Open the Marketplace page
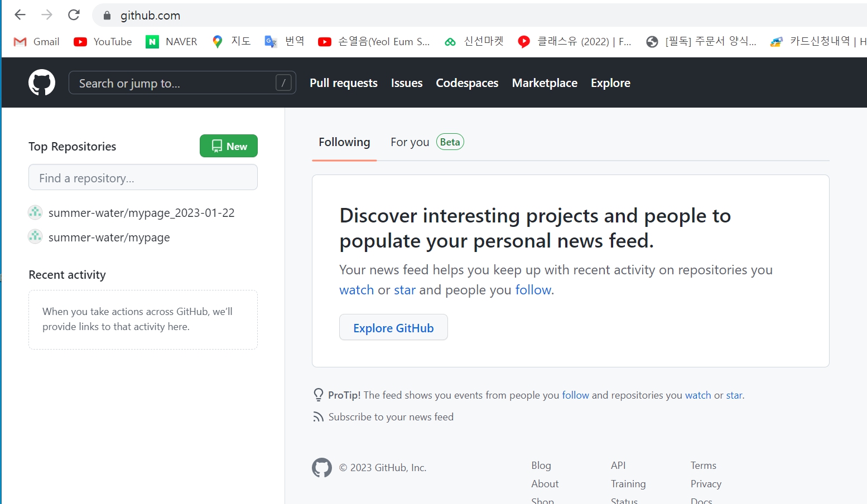The width and height of the screenshot is (867, 504). tap(545, 83)
